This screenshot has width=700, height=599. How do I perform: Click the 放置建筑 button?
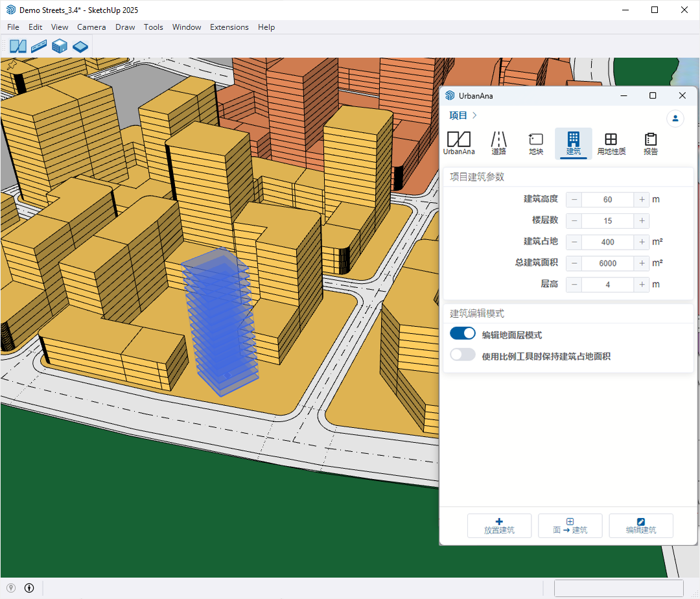499,526
